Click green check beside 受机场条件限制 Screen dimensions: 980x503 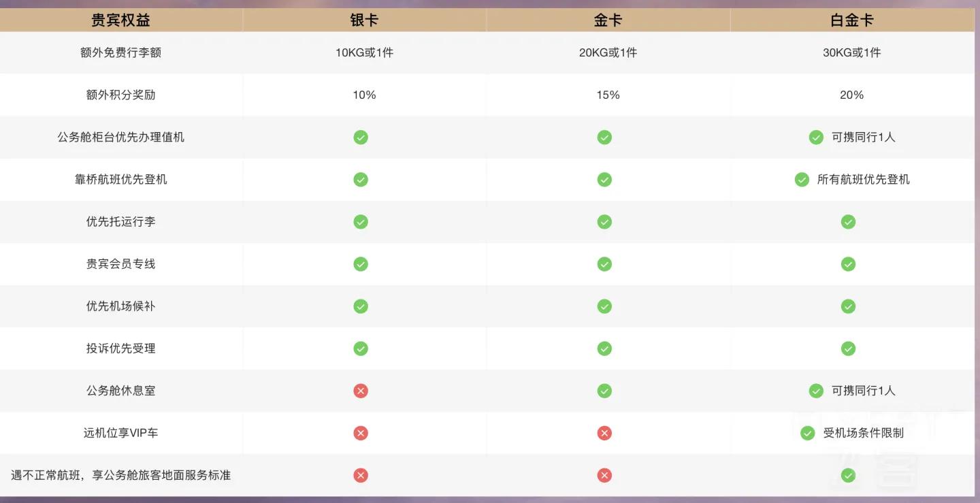click(808, 433)
